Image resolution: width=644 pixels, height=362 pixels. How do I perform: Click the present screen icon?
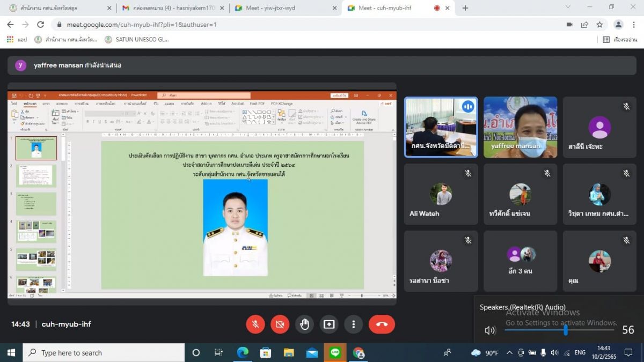pos(329,324)
